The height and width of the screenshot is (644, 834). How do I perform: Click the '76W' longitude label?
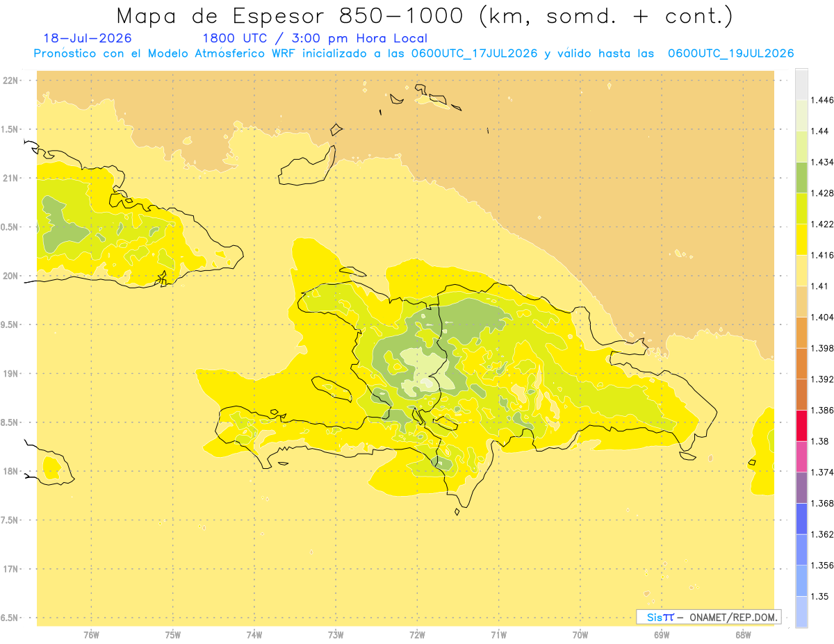(91, 635)
